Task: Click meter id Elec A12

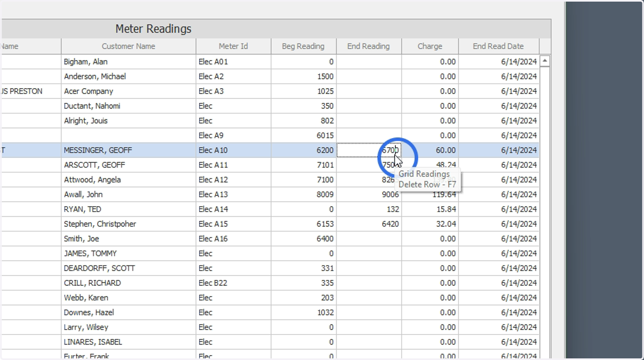Action: pos(213,180)
